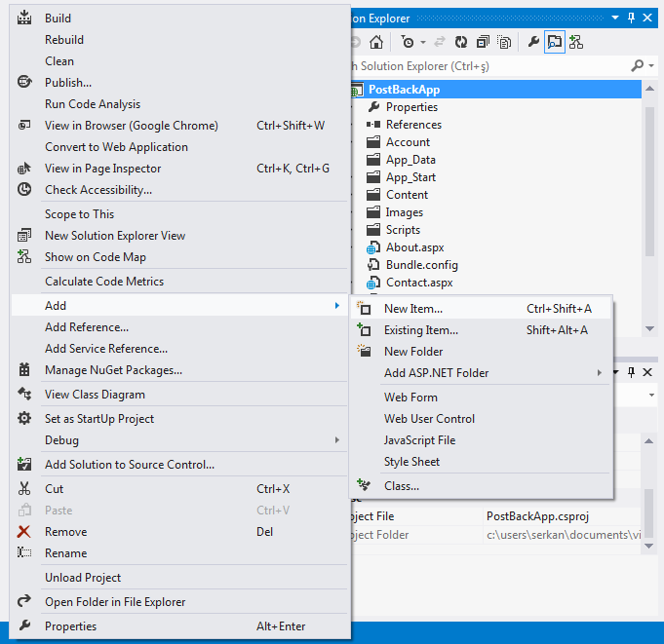664x644 pixels.
Task: Click the Class icon in Add submenu
Action: 364,485
